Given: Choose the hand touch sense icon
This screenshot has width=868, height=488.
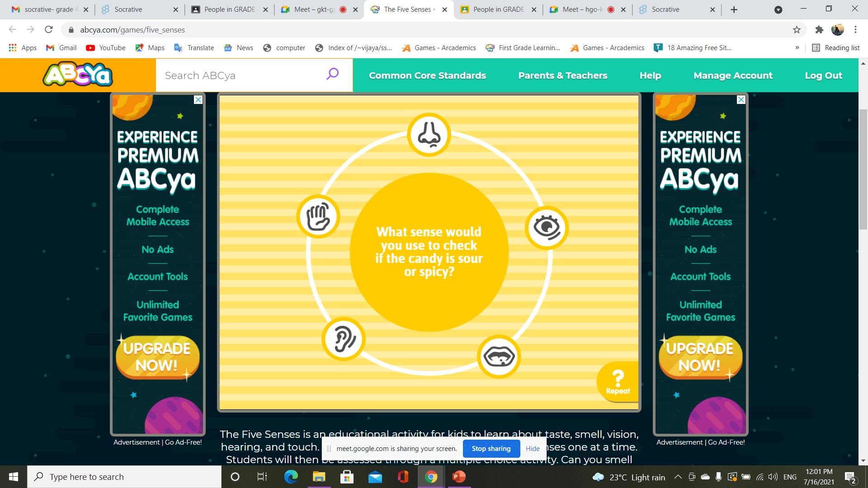Looking at the screenshot, I should point(318,217).
